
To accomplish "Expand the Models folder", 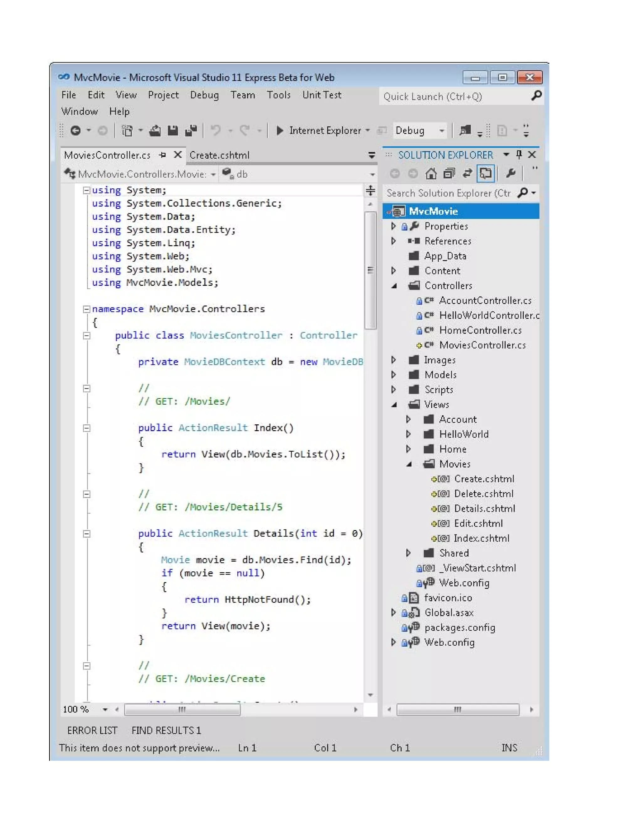I will pyautogui.click(x=394, y=375).
